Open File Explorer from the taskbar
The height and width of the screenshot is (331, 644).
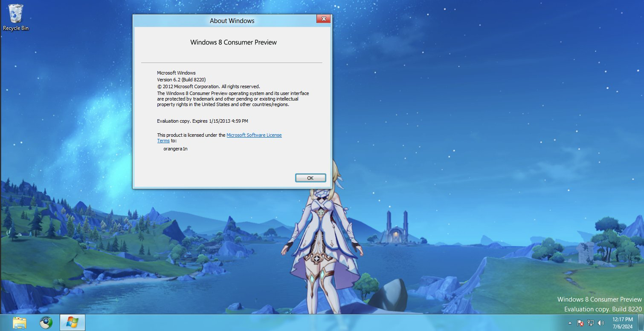click(x=20, y=322)
